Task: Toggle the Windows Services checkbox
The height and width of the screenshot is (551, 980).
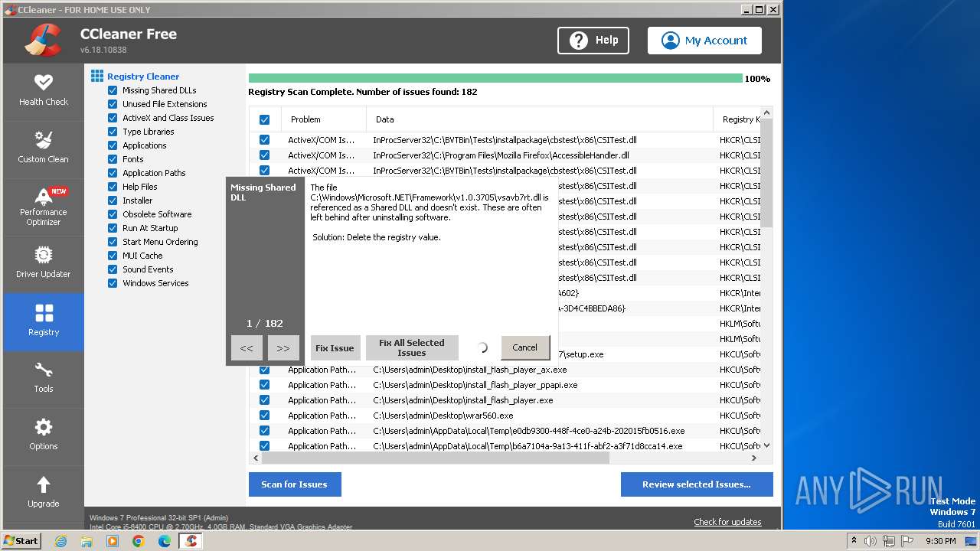Action: (x=113, y=283)
